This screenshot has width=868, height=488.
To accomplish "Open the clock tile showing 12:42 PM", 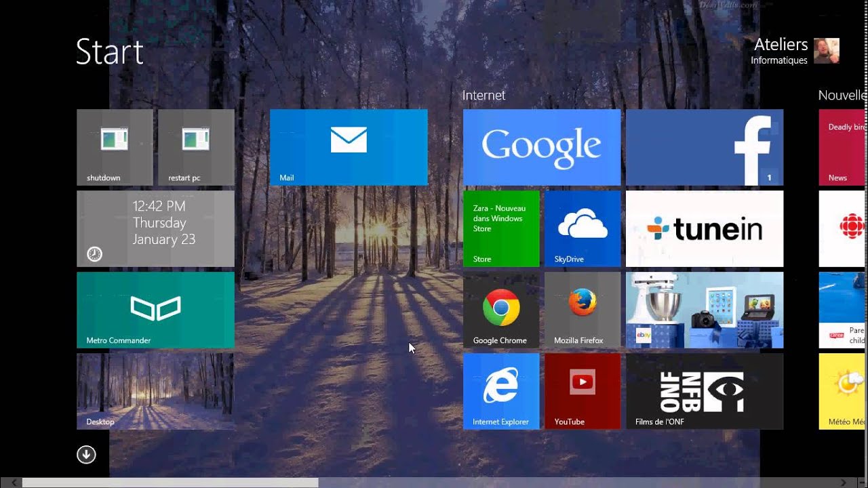I will click(155, 228).
